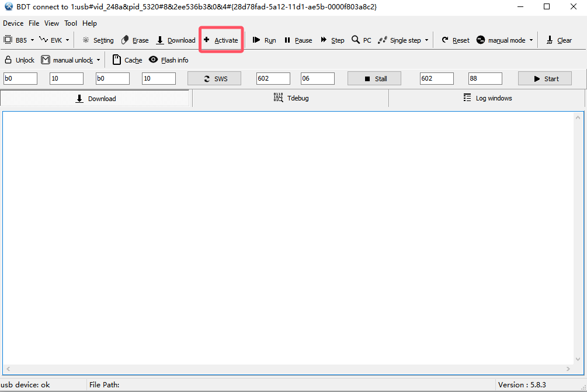The height and width of the screenshot is (392, 587).
Task: Select the Download tab
Action: click(x=95, y=99)
